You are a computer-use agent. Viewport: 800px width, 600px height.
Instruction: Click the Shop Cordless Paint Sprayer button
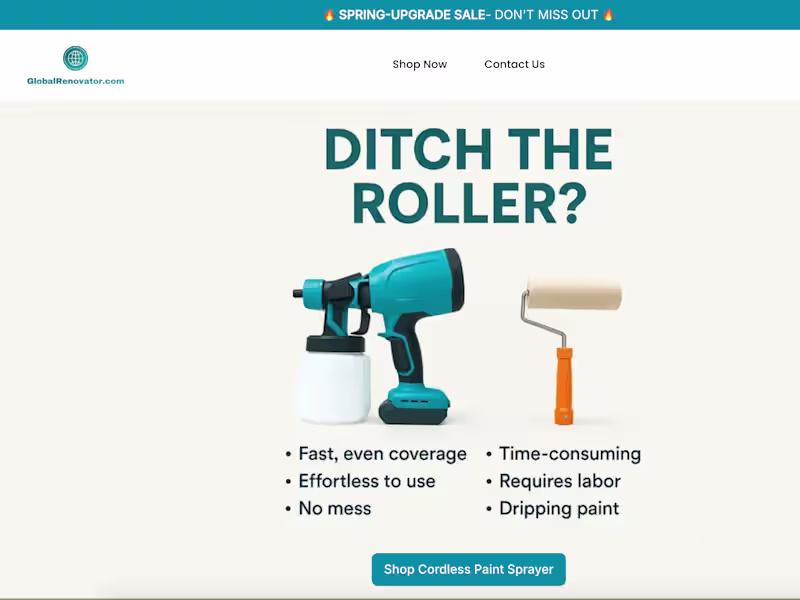point(468,569)
